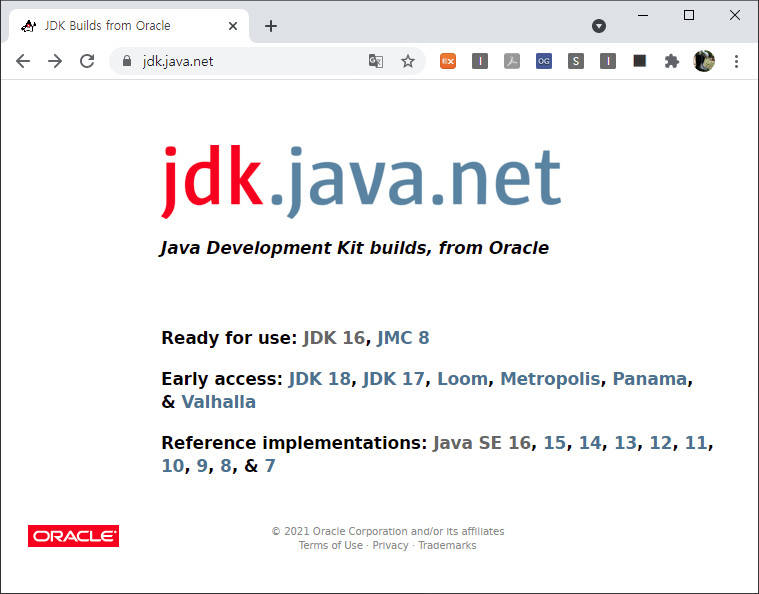Open a new browser tab

[x=271, y=26]
